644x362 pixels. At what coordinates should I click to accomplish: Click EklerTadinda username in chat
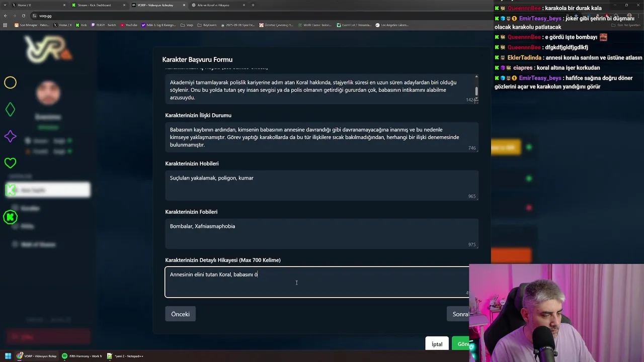pyautogui.click(x=524, y=58)
